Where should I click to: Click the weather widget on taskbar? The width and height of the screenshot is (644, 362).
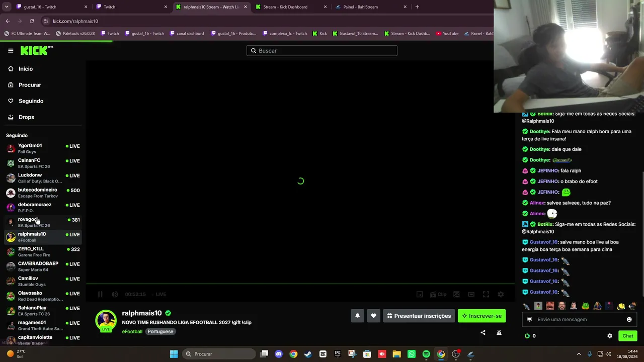tap(16, 354)
